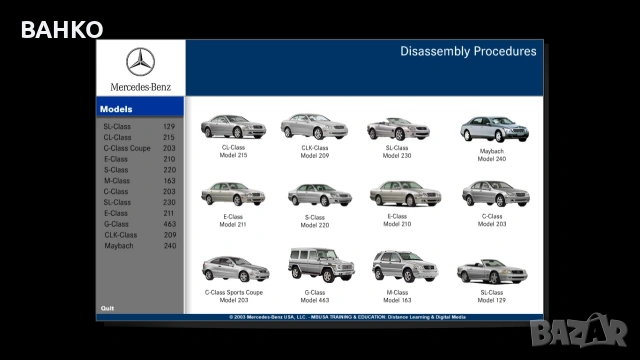Select E-Class 210 in Models list
The width and height of the screenshot is (640, 360).
point(139,159)
